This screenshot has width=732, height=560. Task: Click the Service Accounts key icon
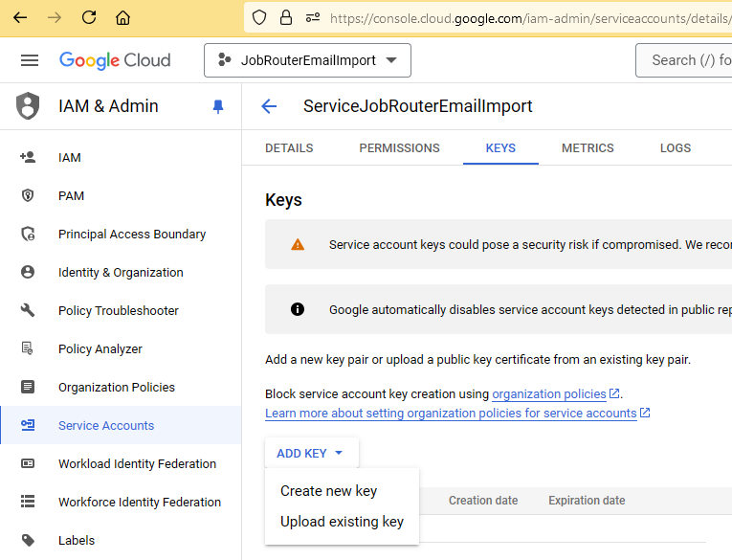pyautogui.click(x=28, y=425)
